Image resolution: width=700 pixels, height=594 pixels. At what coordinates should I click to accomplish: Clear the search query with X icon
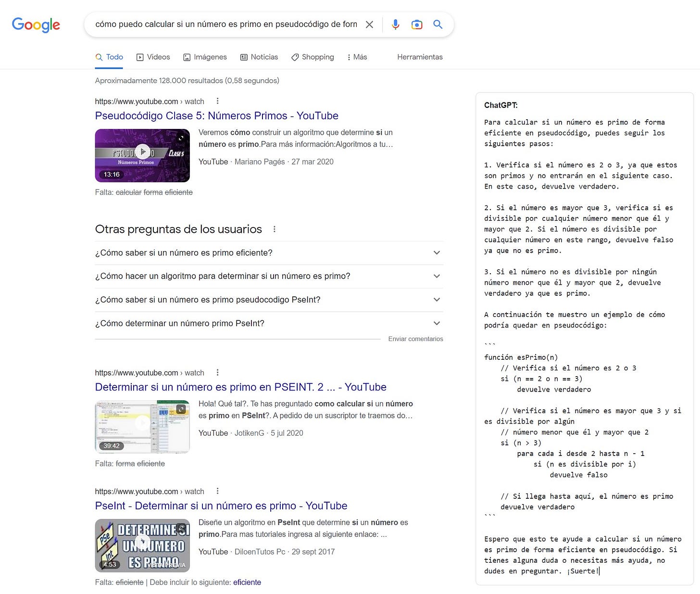coord(369,25)
